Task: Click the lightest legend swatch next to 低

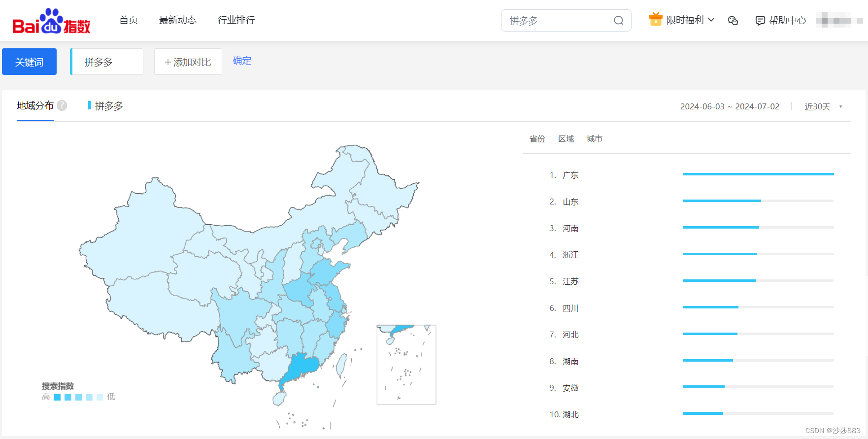Action: coord(100,397)
